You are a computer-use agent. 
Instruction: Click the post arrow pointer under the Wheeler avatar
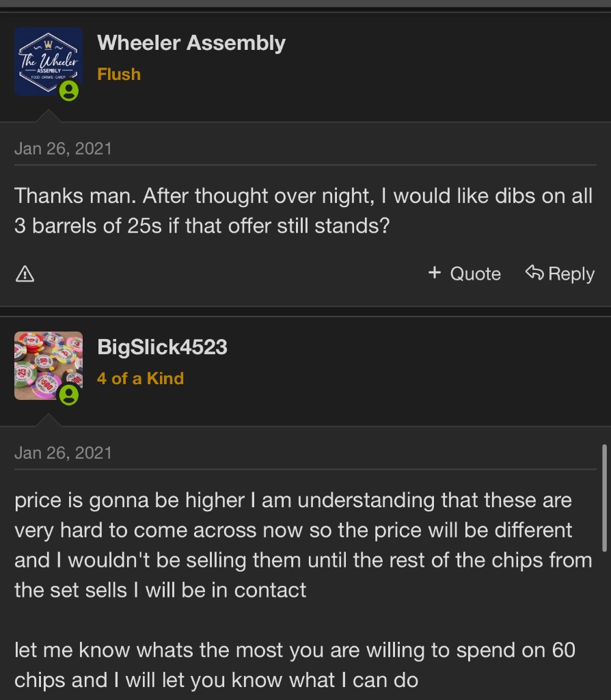pos(48,117)
